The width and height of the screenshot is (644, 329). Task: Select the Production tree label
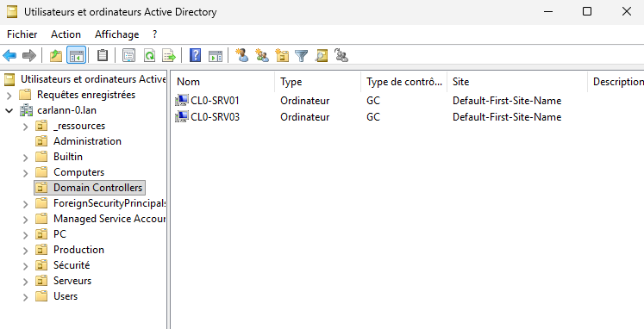point(78,250)
